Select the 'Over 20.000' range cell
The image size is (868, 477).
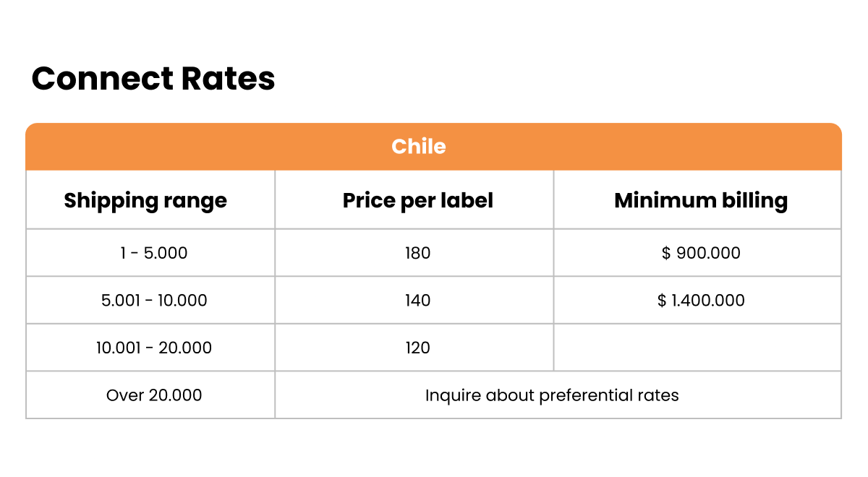pyautogui.click(x=154, y=395)
